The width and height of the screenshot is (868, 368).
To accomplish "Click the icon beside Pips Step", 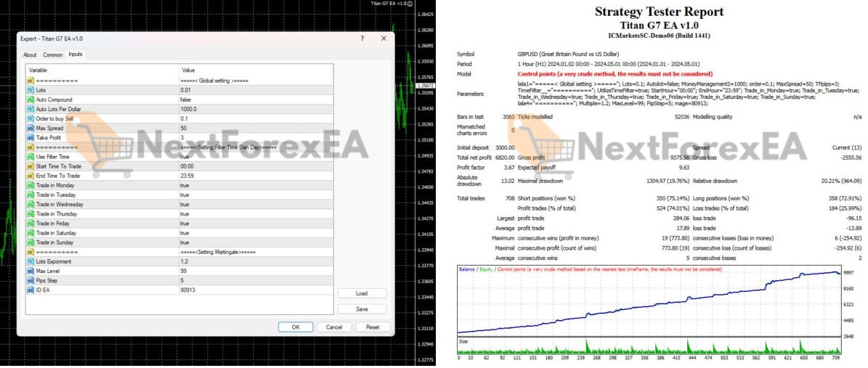I will click(x=31, y=281).
